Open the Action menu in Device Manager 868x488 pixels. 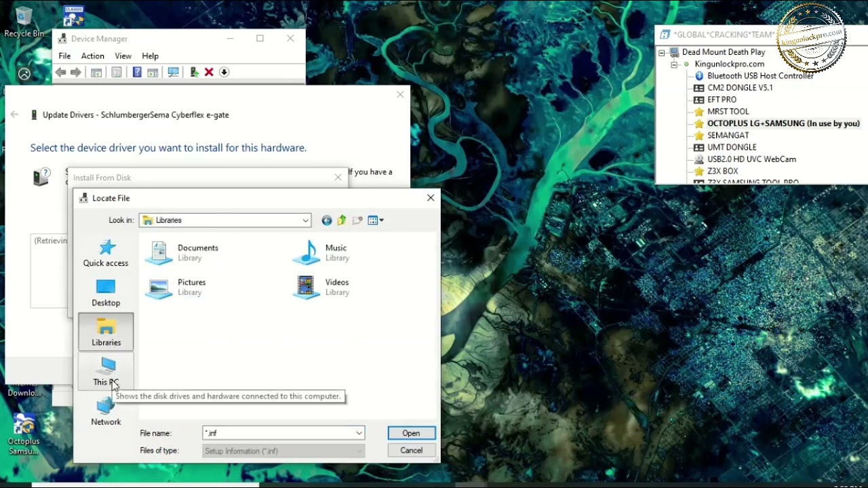coord(93,56)
